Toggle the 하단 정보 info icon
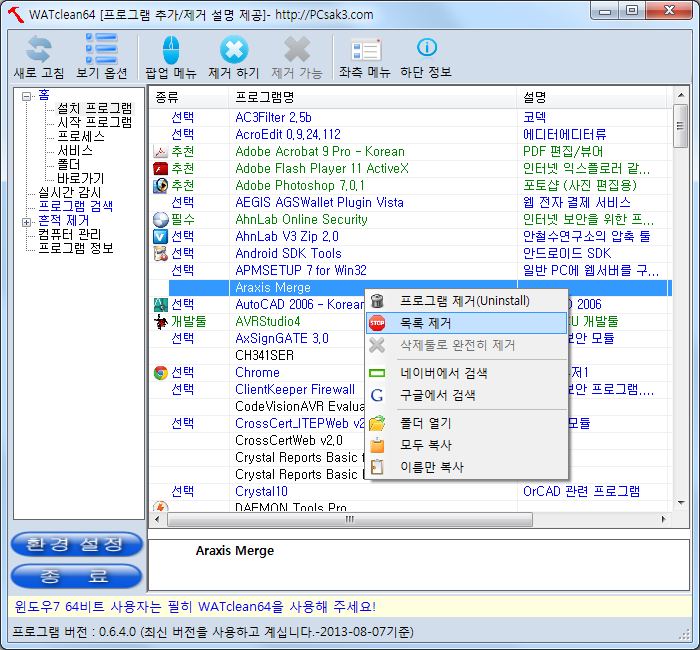This screenshot has height=650, width=700. pos(426,47)
